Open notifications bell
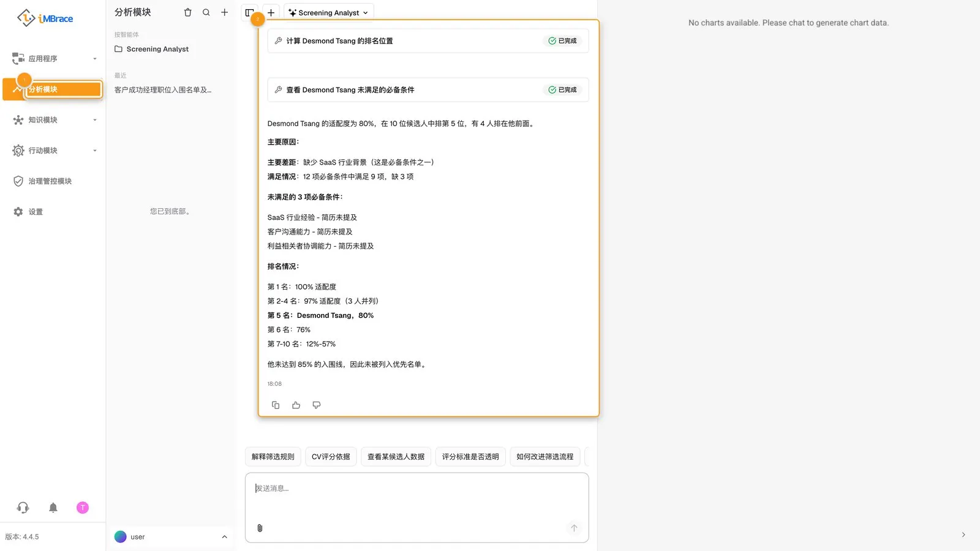This screenshot has height=551, width=980. [53, 508]
